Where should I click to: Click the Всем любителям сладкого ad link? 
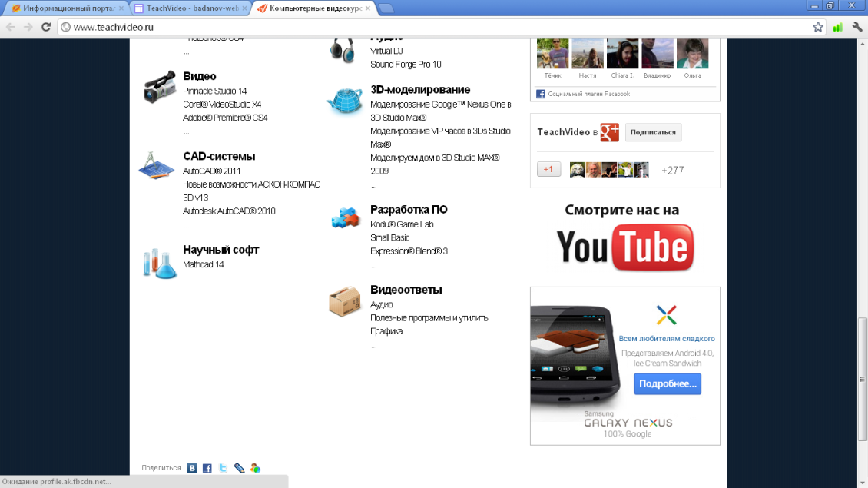[667, 338]
